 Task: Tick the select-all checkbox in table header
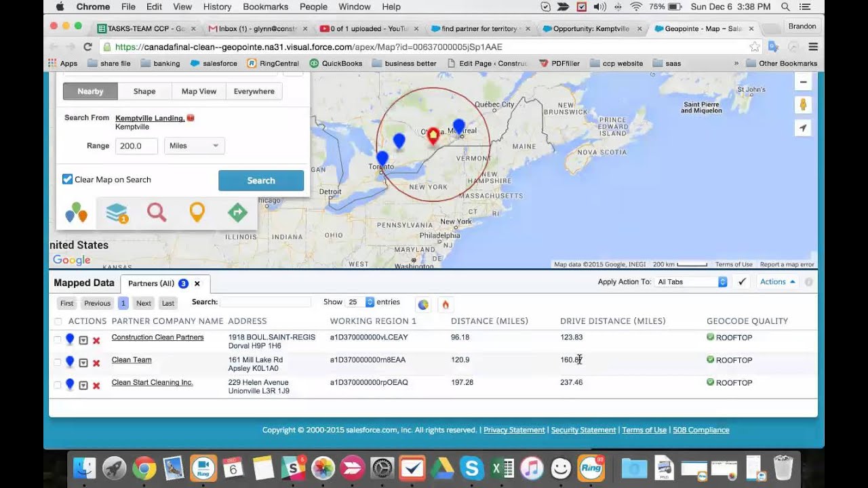point(58,321)
